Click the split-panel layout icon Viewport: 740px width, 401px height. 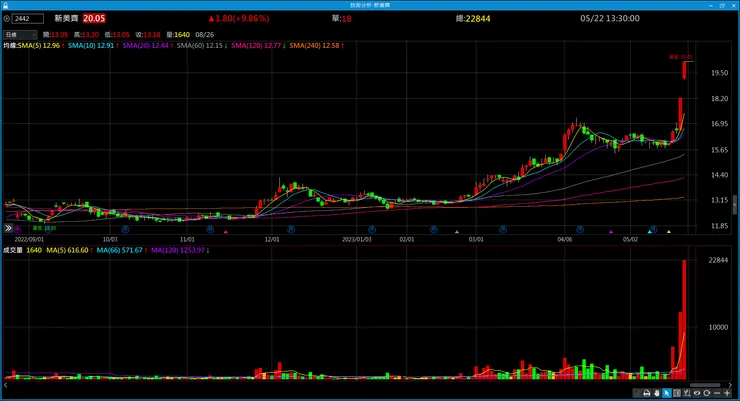pos(677,393)
